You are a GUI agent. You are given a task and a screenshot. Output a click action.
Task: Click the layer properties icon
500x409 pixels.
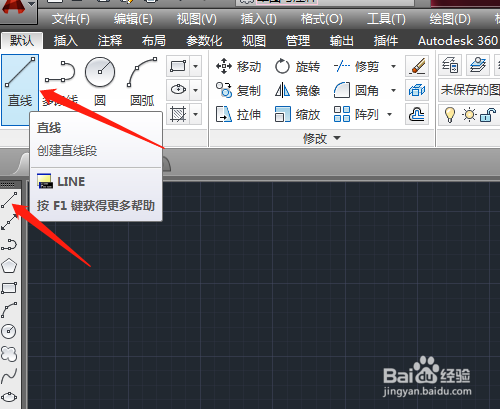point(450,65)
